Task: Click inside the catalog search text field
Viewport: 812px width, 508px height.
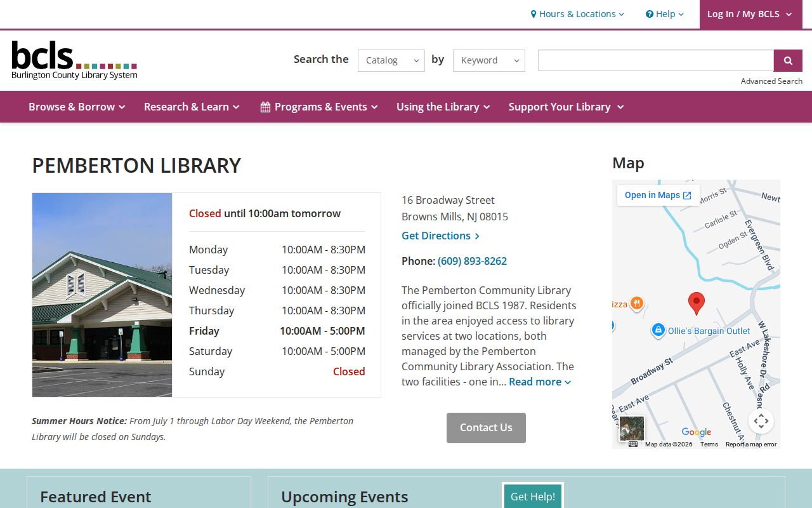Action: tap(656, 60)
